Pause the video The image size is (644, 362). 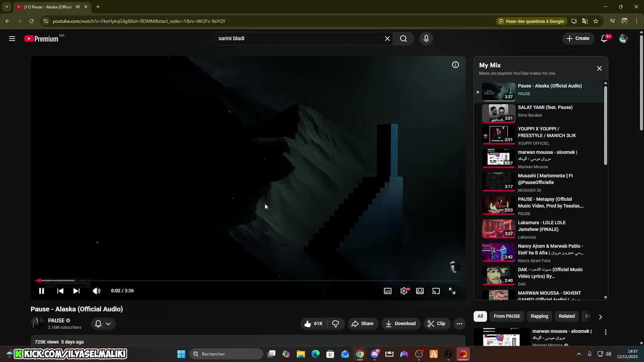tap(42, 291)
